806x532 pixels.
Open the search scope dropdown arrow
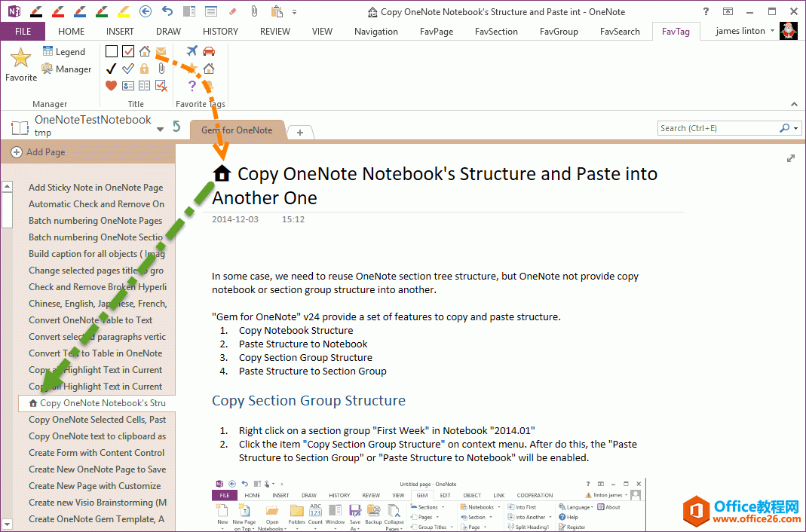point(796,128)
